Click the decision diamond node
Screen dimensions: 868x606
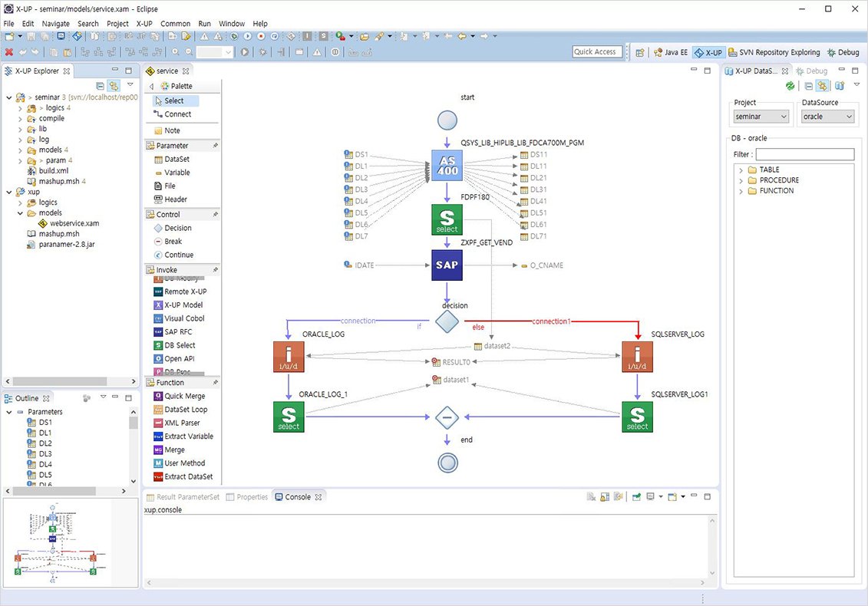tap(447, 321)
